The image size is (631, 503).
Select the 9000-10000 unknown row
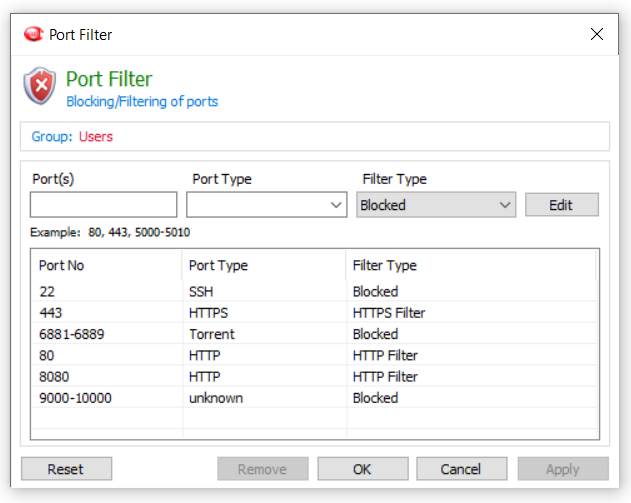(315, 398)
